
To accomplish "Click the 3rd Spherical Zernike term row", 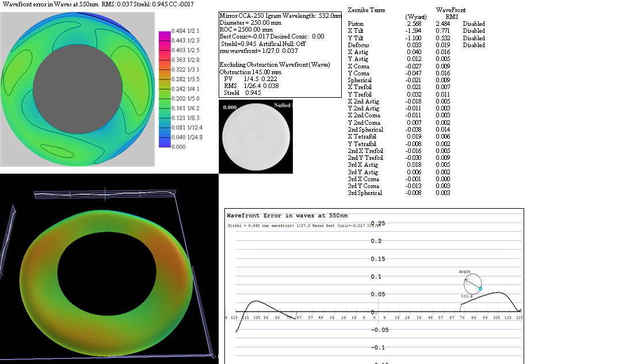I will 365,193.
